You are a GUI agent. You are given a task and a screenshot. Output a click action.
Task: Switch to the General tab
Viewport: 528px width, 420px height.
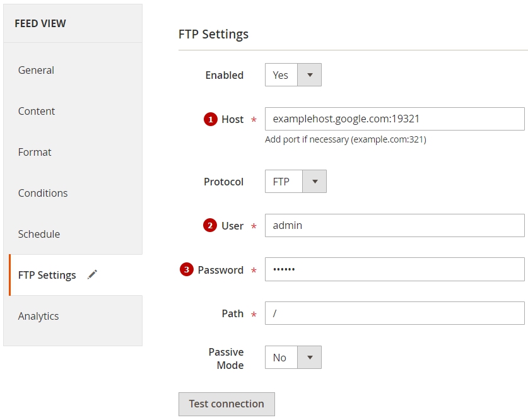point(36,70)
